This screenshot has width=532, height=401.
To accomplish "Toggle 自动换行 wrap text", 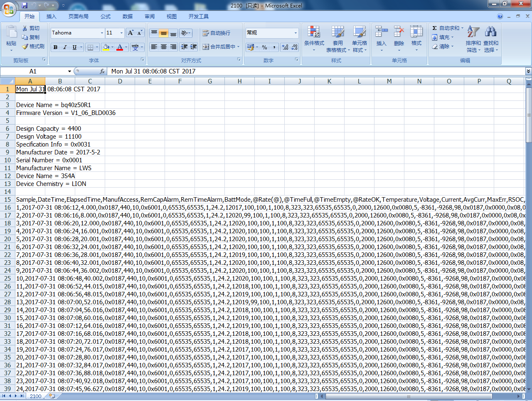I will click(x=216, y=33).
